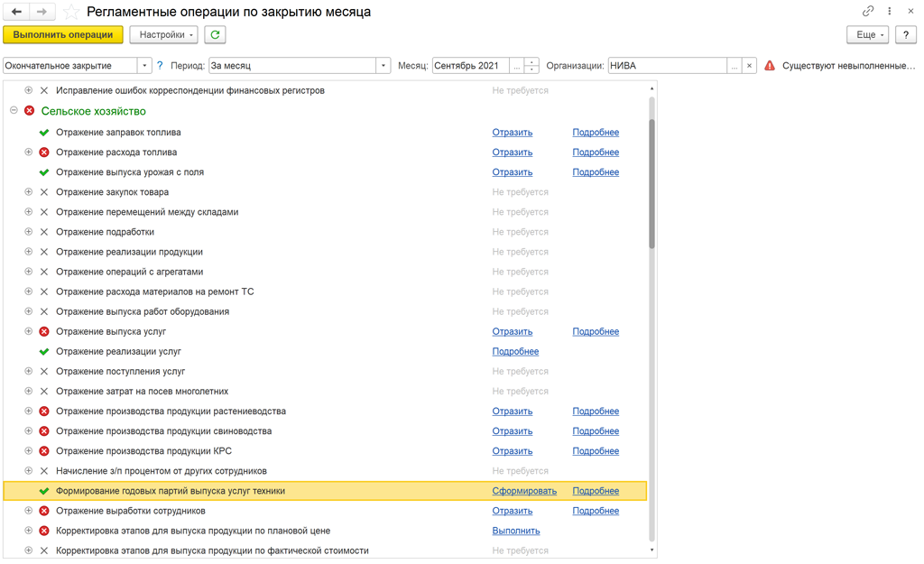Viewport: 924px width, 564px height.
Task: Click the back navigation arrow
Action: click(x=16, y=12)
